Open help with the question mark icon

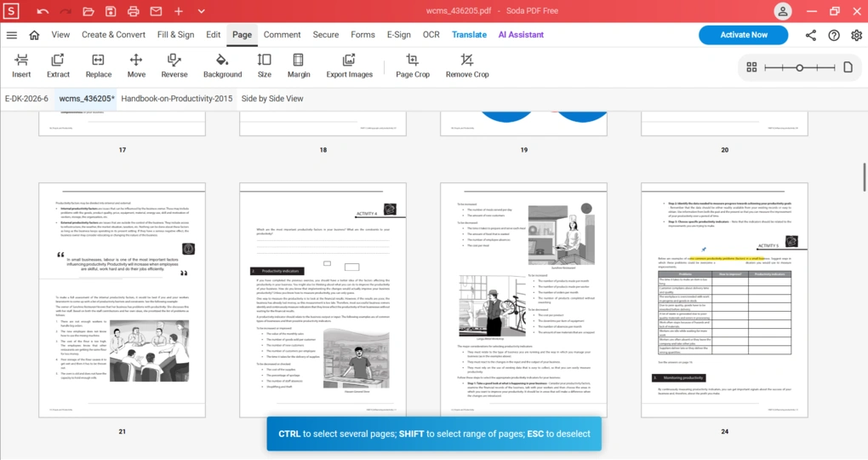(x=834, y=36)
